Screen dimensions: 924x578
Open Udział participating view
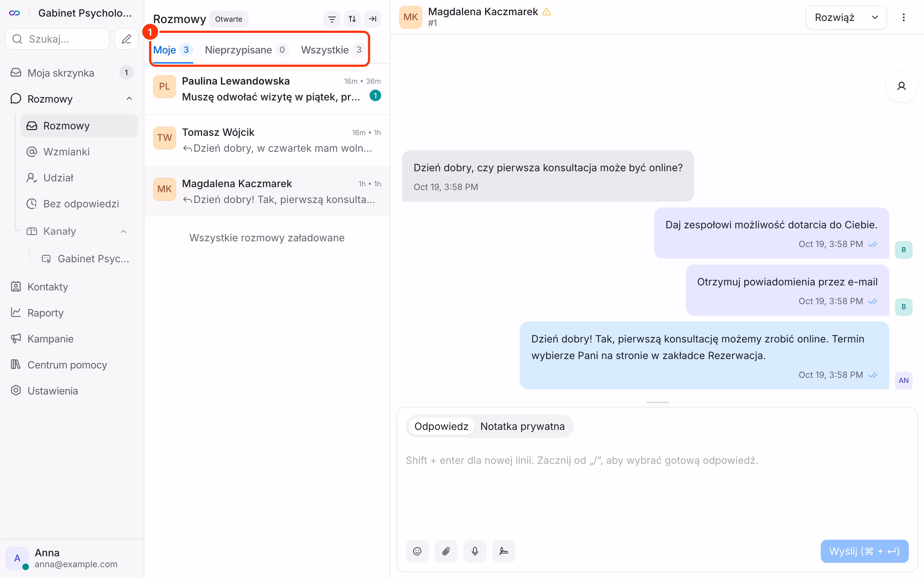pyautogui.click(x=79, y=178)
